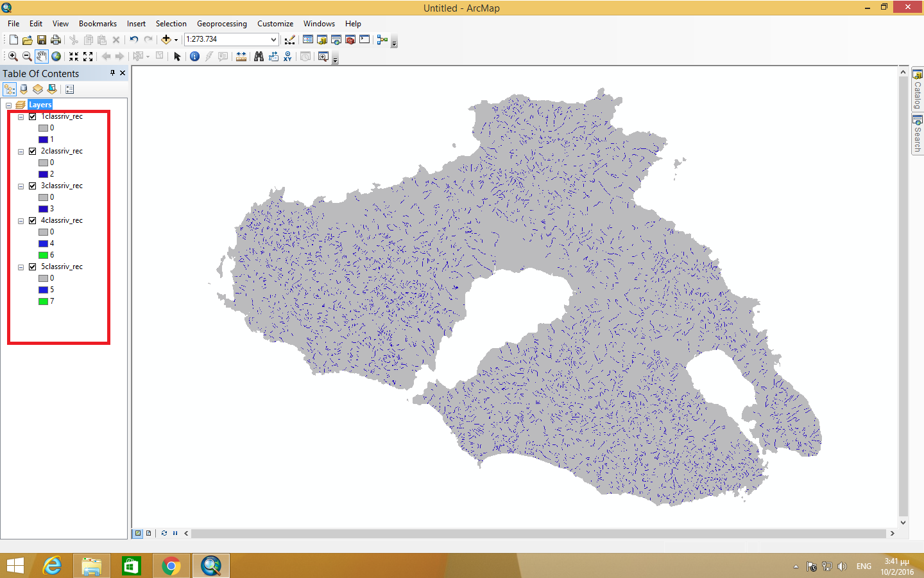Undo the last action

[133, 40]
